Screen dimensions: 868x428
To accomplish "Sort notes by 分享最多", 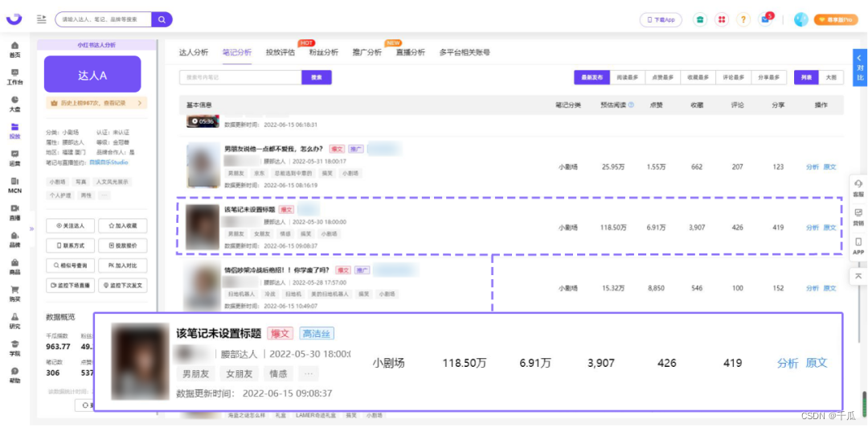I will point(769,77).
